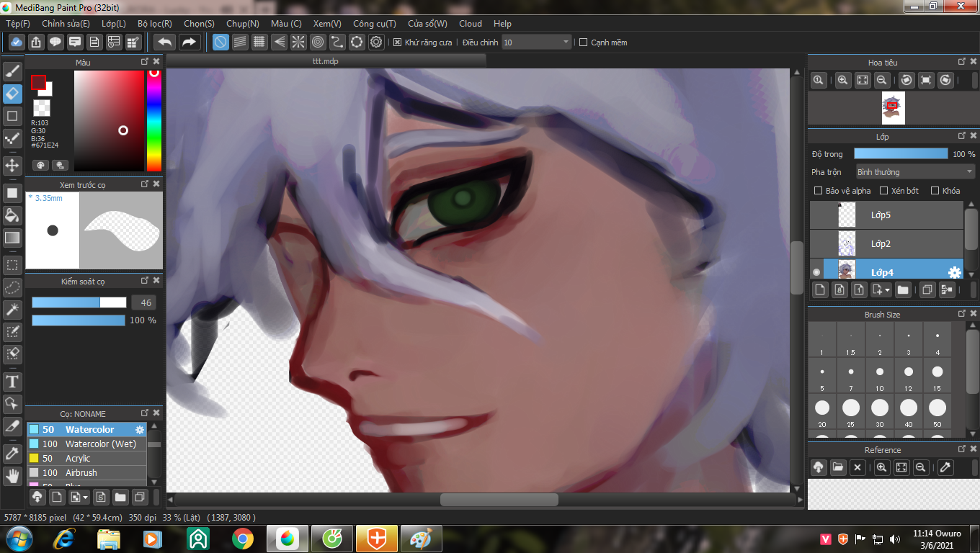Enable the parallel lines snap
The width and height of the screenshot is (980, 553).
click(x=240, y=42)
